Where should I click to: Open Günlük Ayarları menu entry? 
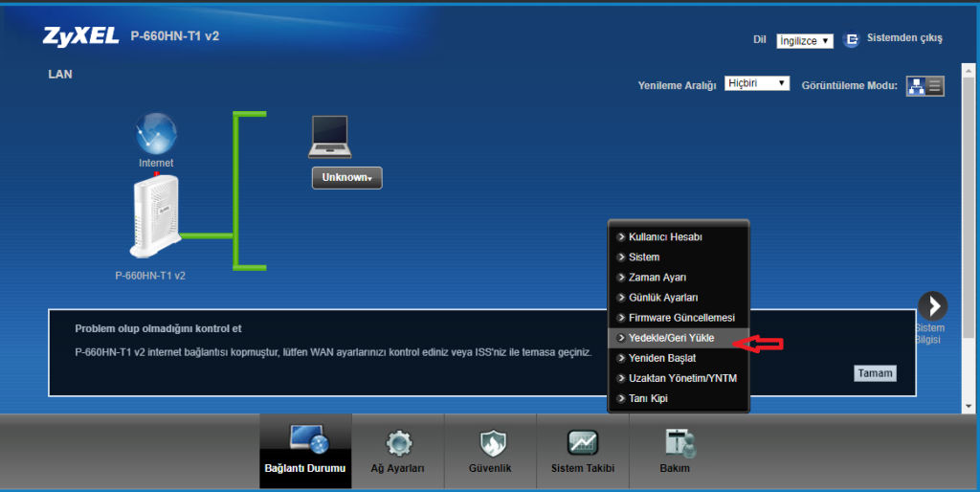click(x=679, y=298)
